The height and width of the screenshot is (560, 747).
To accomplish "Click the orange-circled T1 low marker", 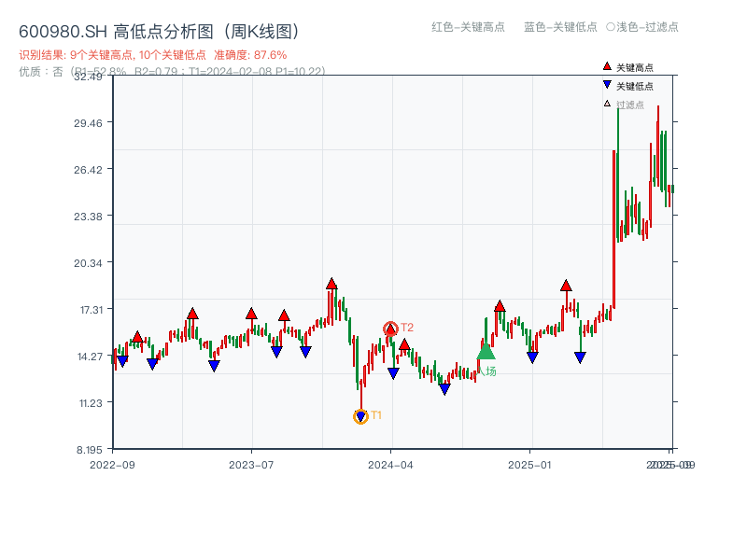I will pos(360,416).
